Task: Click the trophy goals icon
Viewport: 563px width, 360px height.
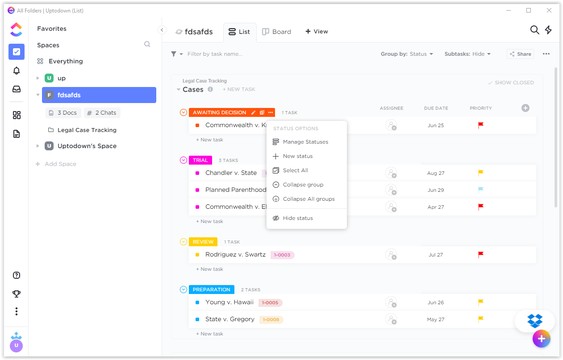Action: [x=17, y=294]
